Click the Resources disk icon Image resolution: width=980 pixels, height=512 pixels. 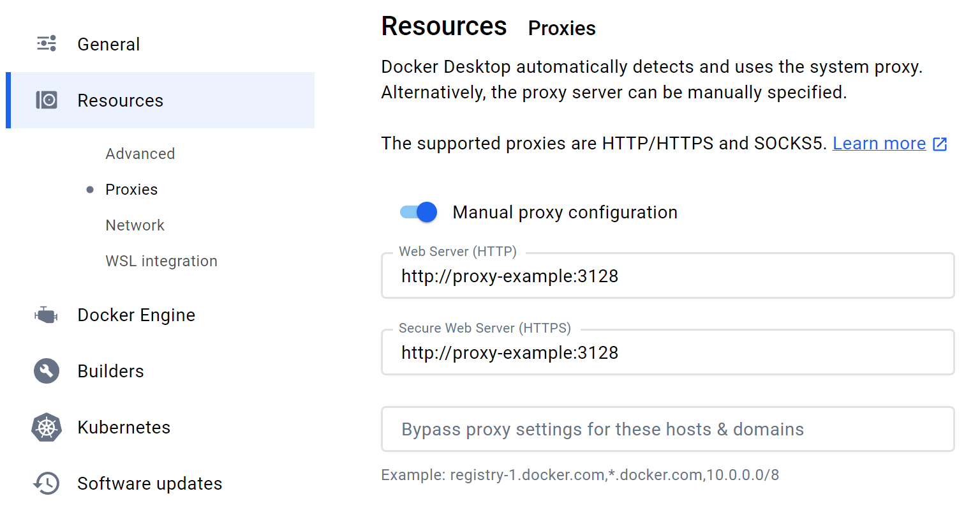[47, 100]
